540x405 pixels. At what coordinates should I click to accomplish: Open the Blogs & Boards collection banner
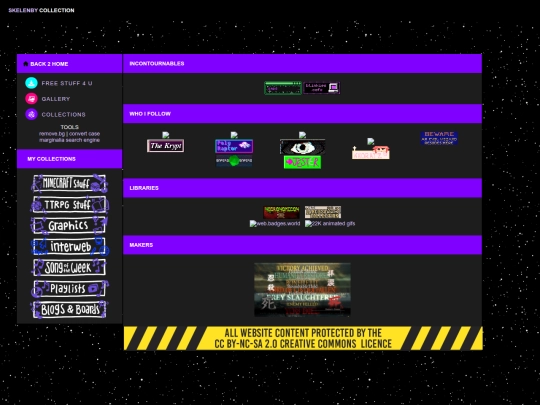[x=70, y=309]
